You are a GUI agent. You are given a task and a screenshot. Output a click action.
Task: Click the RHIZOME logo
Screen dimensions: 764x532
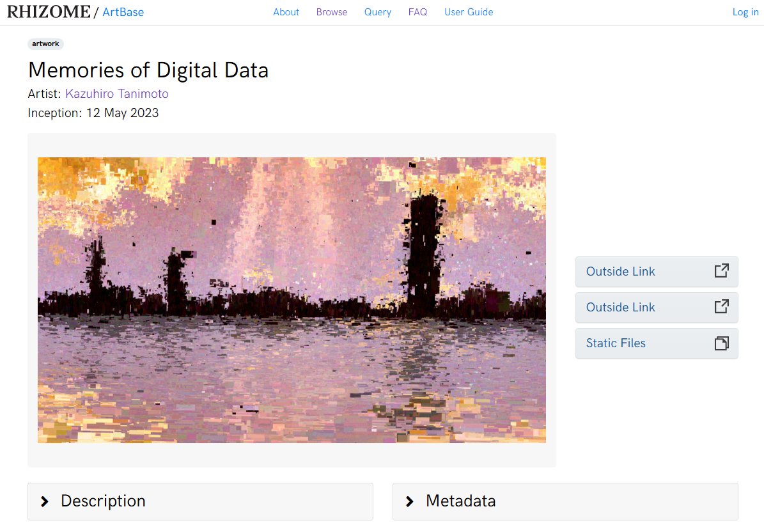(49, 12)
